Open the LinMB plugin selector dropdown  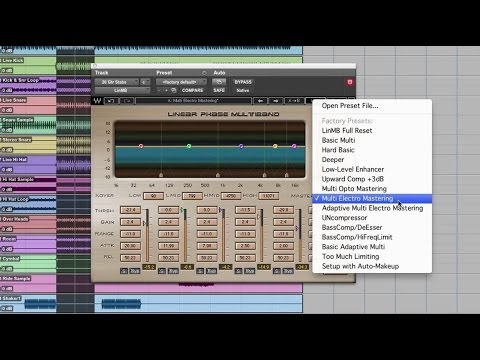(123, 90)
